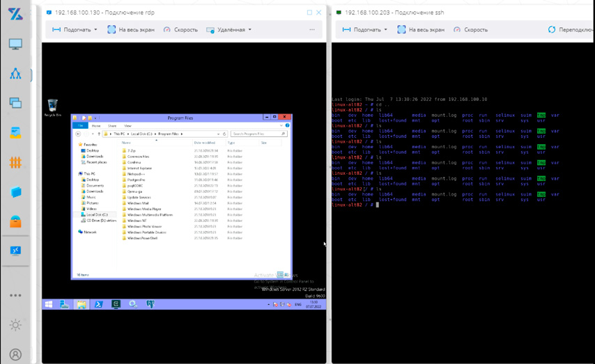Show hidden tray icons on remote taskbar
595x364 pixels.
coord(269,304)
